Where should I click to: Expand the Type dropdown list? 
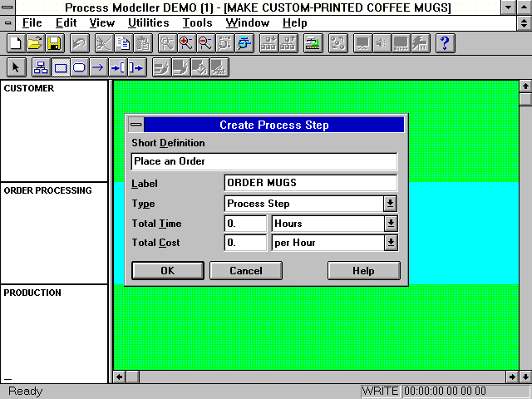point(390,204)
